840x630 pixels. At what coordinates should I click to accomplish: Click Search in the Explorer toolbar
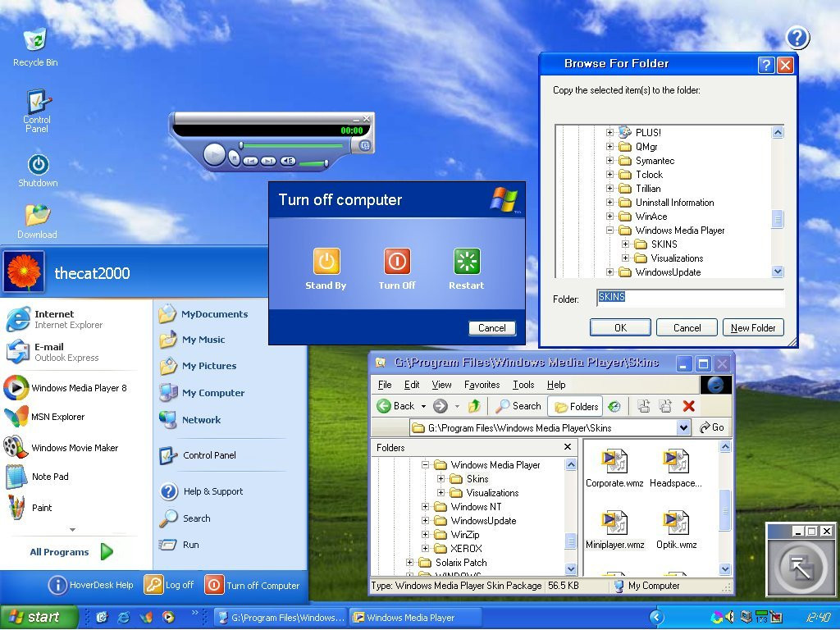518,406
